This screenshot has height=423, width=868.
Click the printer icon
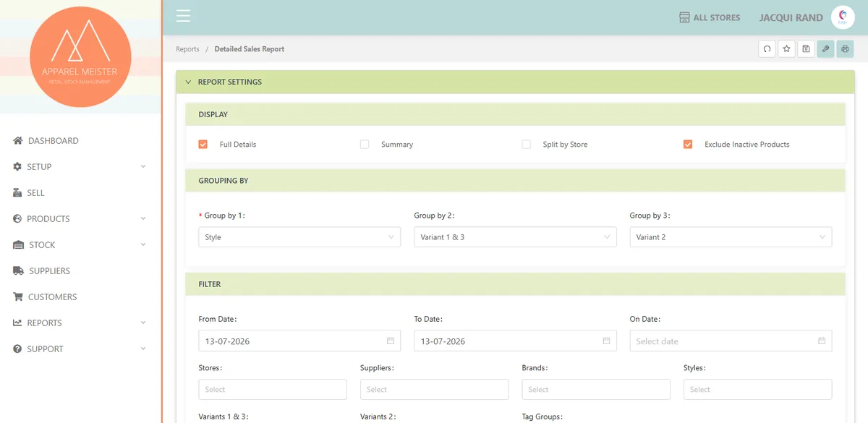click(845, 49)
